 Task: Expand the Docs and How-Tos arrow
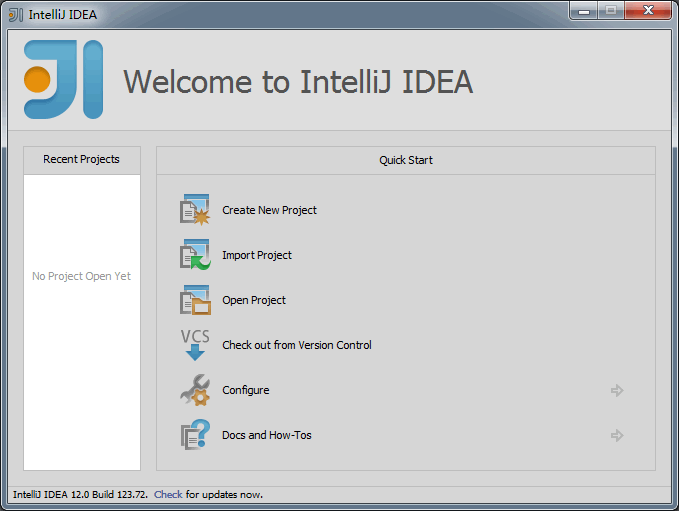(x=617, y=435)
